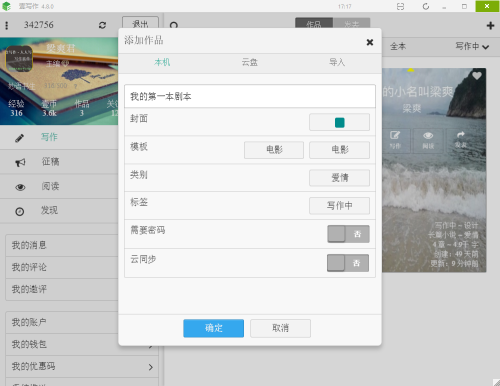Click the eye icon beside 阅读
Screen dimensions: 500x386
click(x=20, y=187)
